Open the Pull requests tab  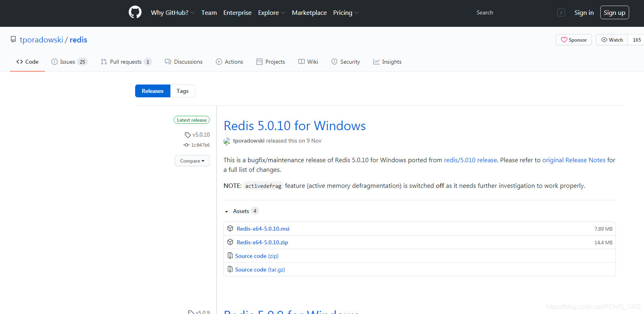click(126, 62)
